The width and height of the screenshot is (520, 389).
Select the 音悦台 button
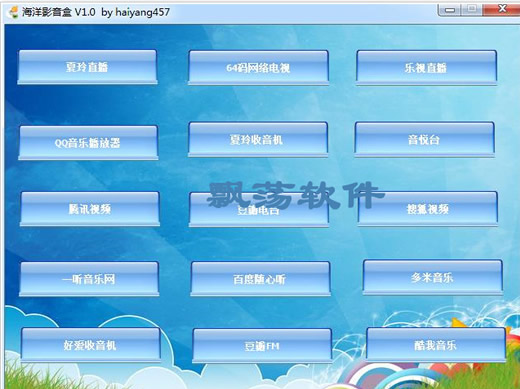tap(424, 139)
